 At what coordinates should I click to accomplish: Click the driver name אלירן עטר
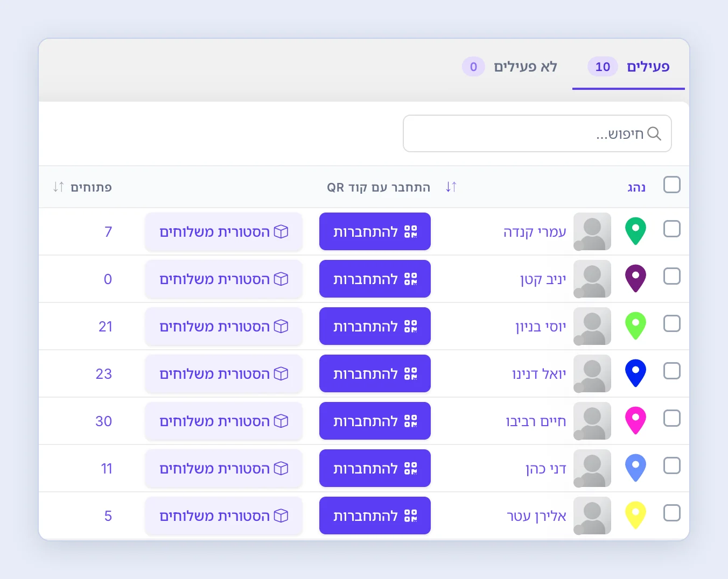[536, 517]
